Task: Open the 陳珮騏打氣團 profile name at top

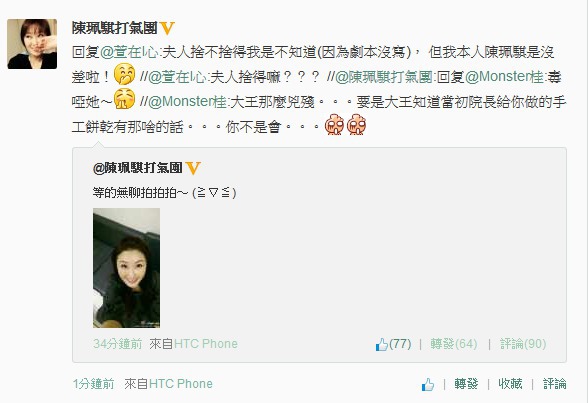Action: 115,28
